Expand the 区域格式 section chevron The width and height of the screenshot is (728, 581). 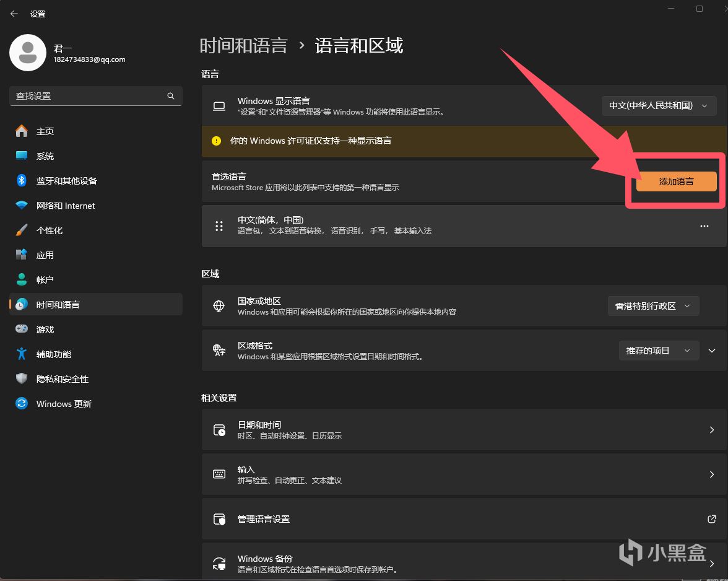(712, 351)
